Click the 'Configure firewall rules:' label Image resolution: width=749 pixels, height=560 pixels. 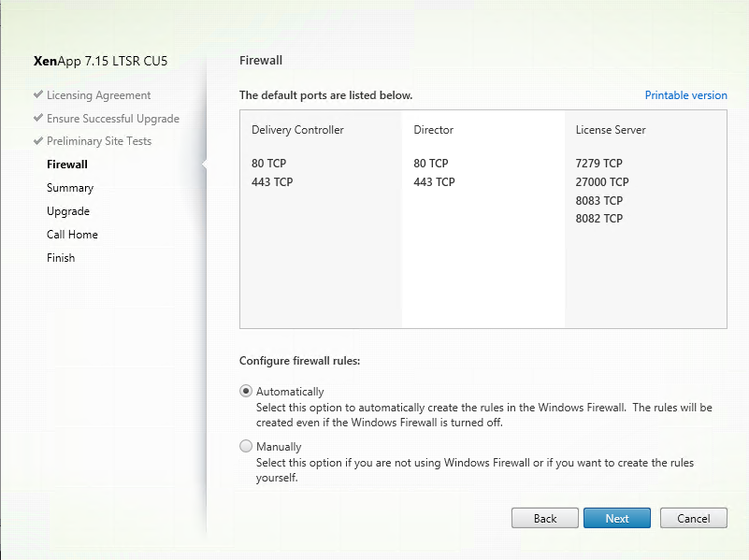[299, 361]
